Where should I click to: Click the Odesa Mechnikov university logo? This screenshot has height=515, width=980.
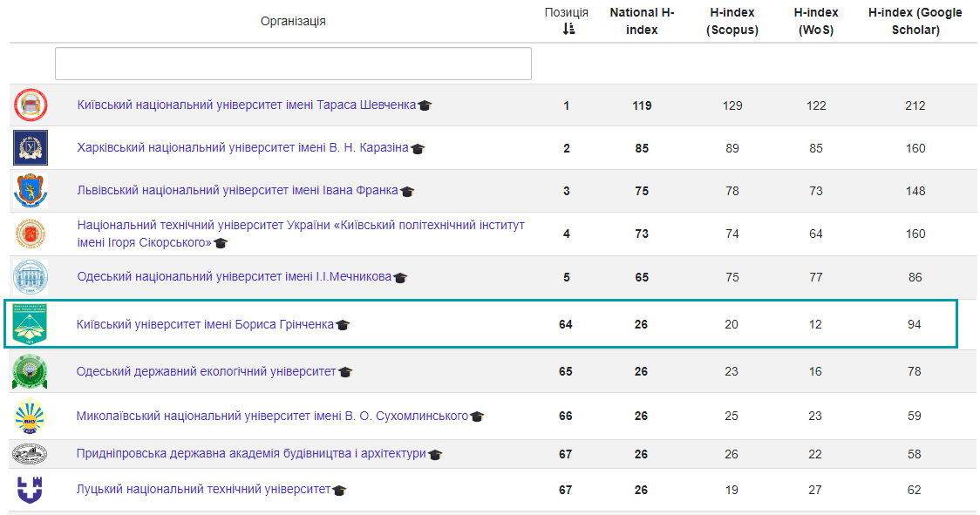pos(31,277)
